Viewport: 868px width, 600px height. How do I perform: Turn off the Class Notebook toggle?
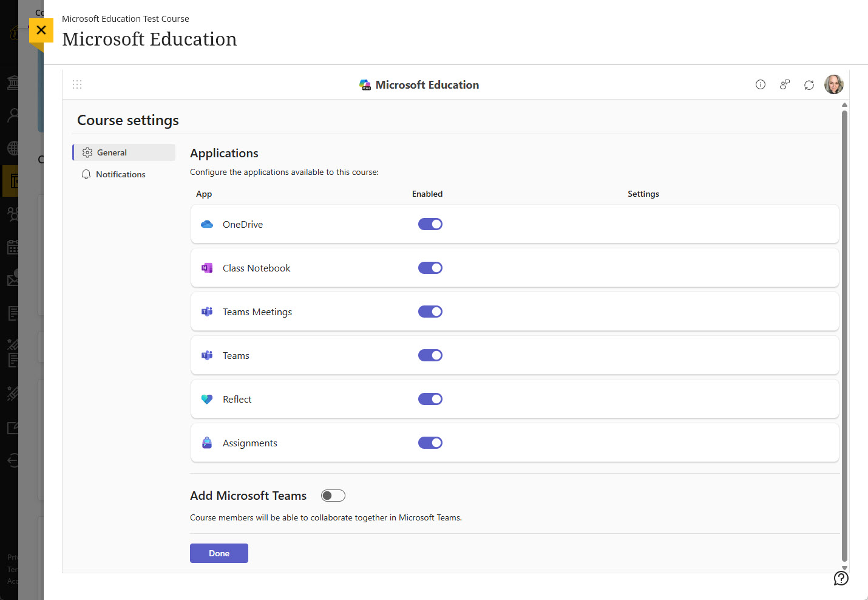(430, 268)
